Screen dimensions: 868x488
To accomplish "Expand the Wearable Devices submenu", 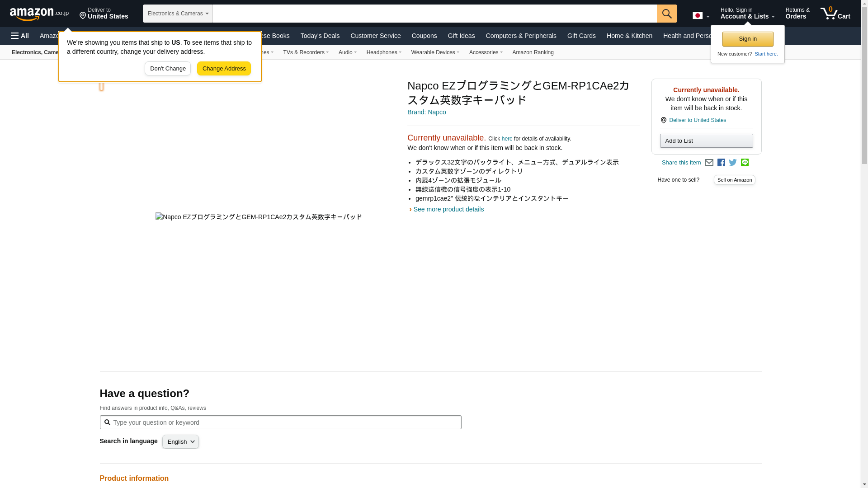I will point(435,52).
